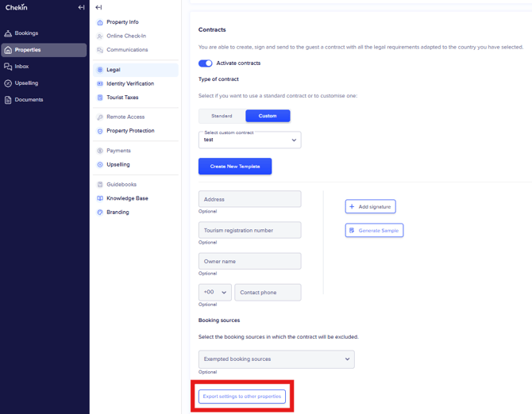Click the Documents file icon

point(8,100)
